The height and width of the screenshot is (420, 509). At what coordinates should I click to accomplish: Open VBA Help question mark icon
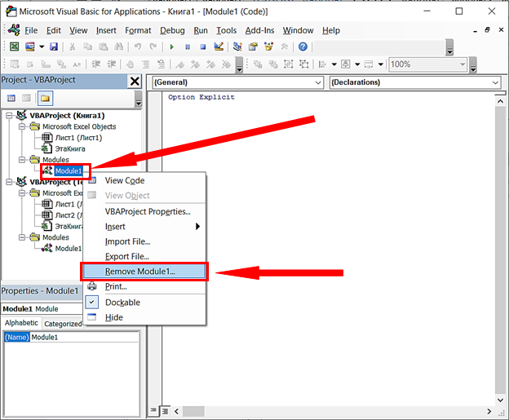click(303, 46)
